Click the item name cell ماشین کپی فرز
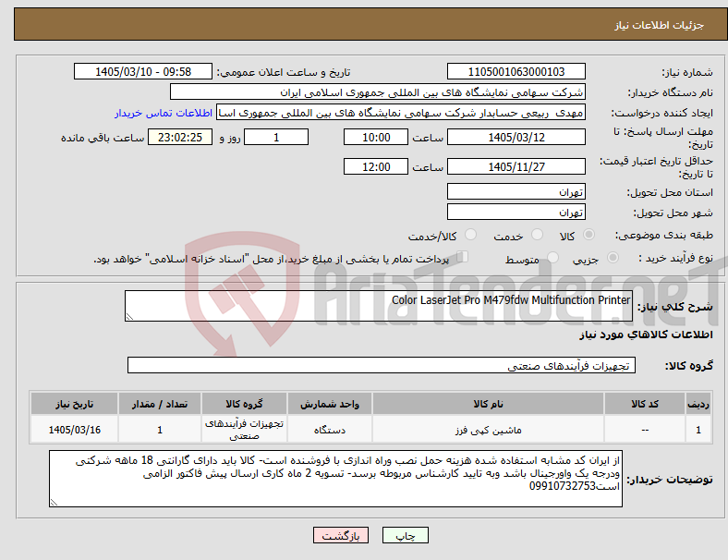The width and height of the screenshot is (728, 560). [x=488, y=430]
